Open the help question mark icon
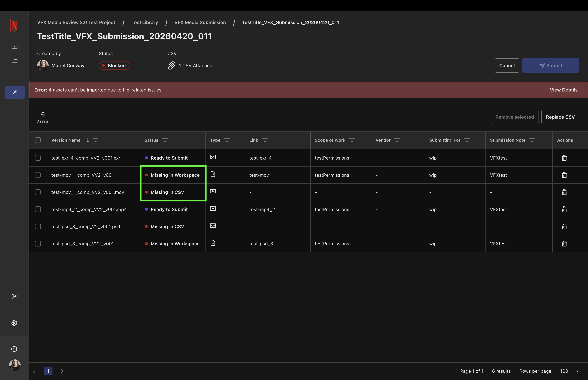The image size is (588, 380). click(14, 349)
